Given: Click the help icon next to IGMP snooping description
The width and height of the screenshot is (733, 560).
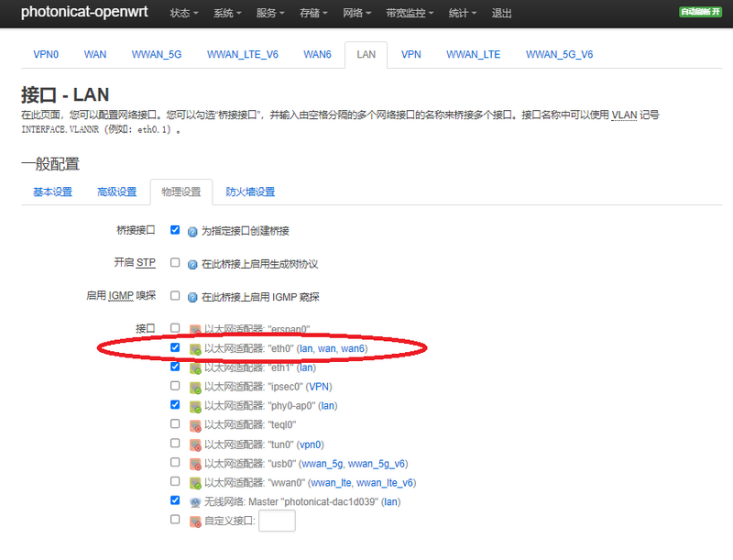Looking at the screenshot, I should [193, 297].
